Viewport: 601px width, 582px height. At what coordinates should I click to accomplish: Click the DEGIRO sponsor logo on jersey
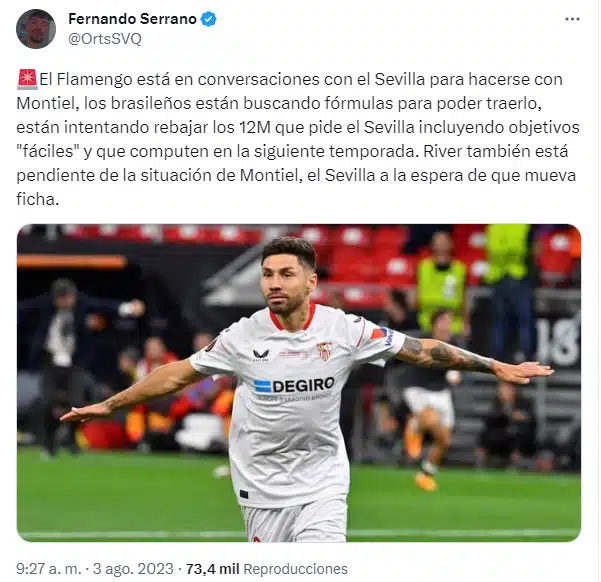[294, 386]
